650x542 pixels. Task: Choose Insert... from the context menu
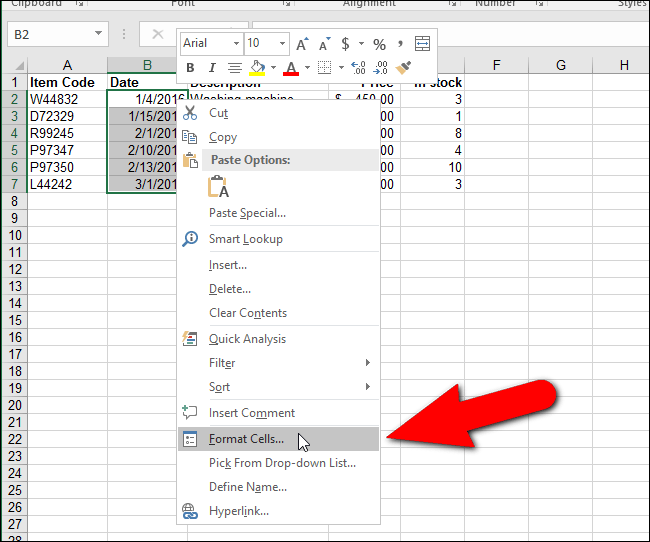point(279,265)
